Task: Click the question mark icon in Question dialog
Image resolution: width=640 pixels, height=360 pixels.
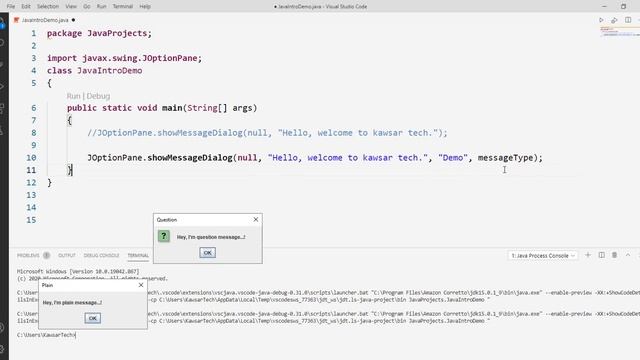Action: click(164, 236)
